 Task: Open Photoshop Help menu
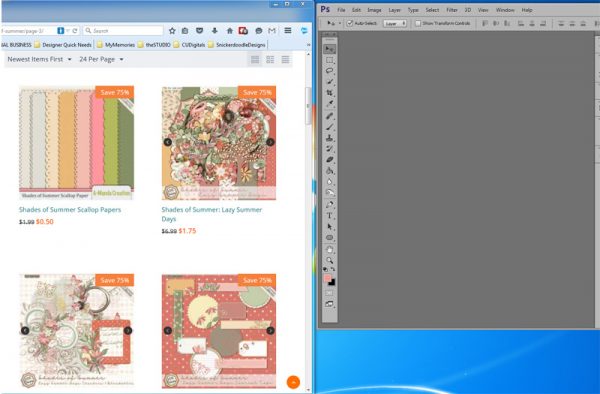[x=527, y=10]
